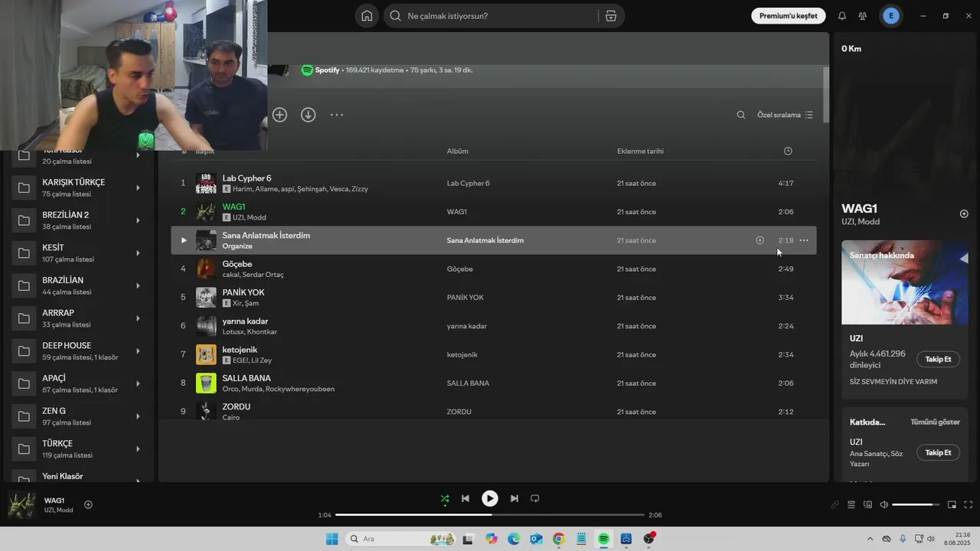
Task: Follow UZI with Takip Et in artist card
Action: pyautogui.click(x=938, y=360)
